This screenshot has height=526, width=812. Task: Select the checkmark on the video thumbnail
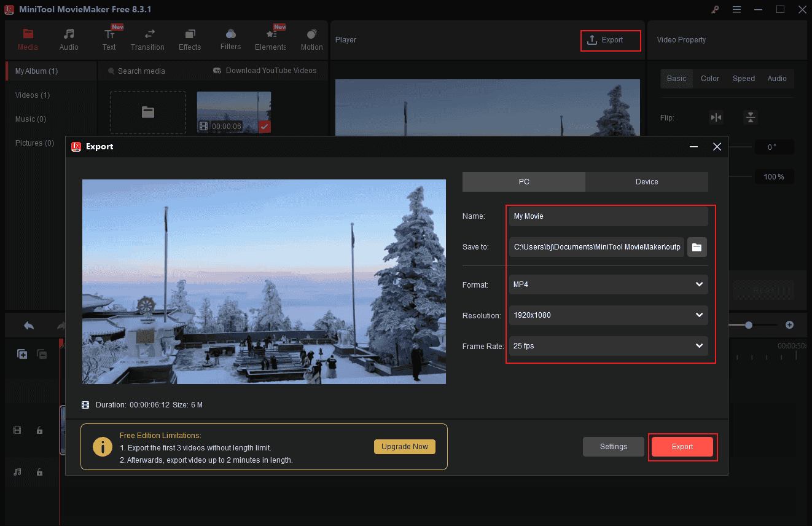coord(265,127)
